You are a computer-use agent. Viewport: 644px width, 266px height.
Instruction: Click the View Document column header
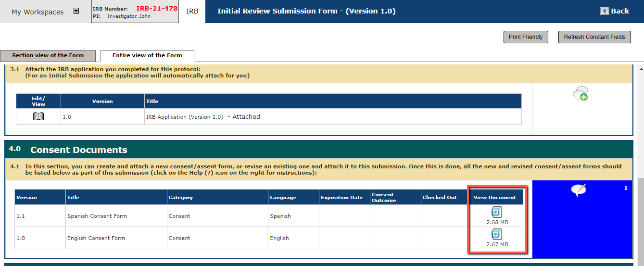(497, 197)
